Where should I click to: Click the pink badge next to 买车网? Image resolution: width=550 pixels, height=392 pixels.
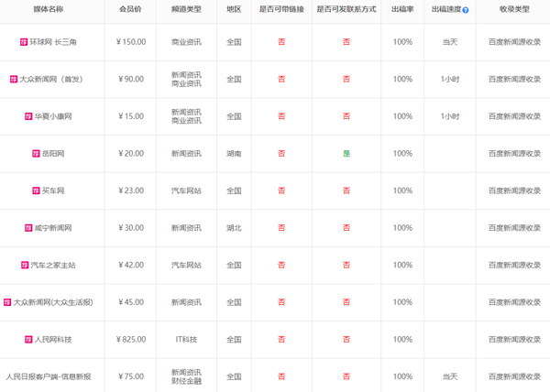tap(37, 191)
